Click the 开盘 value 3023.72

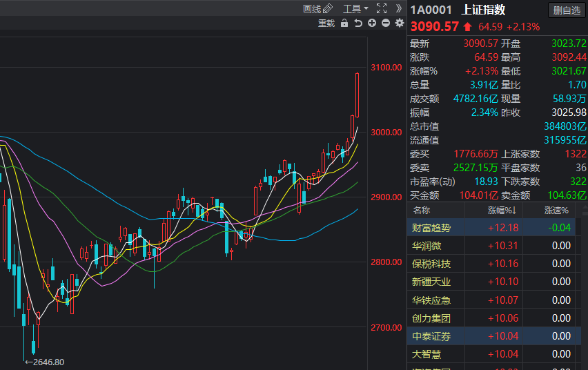[569, 43]
